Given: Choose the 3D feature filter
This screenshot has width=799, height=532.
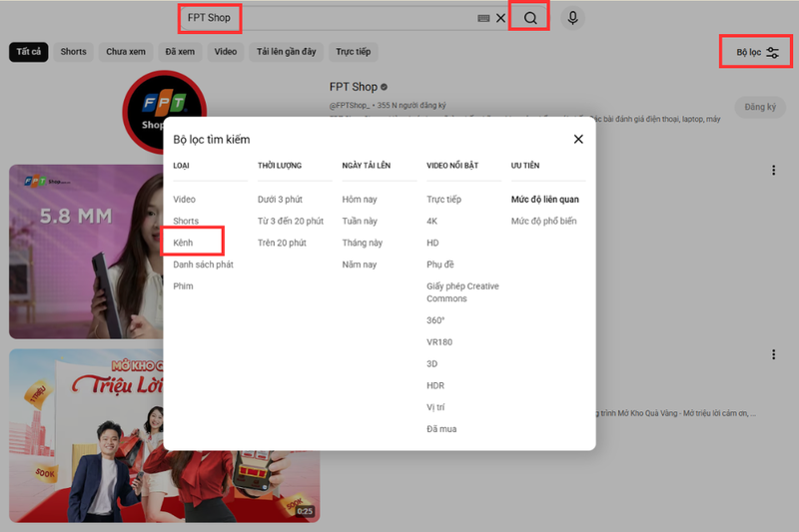Looking at the screenshot, I should [432, 363].
